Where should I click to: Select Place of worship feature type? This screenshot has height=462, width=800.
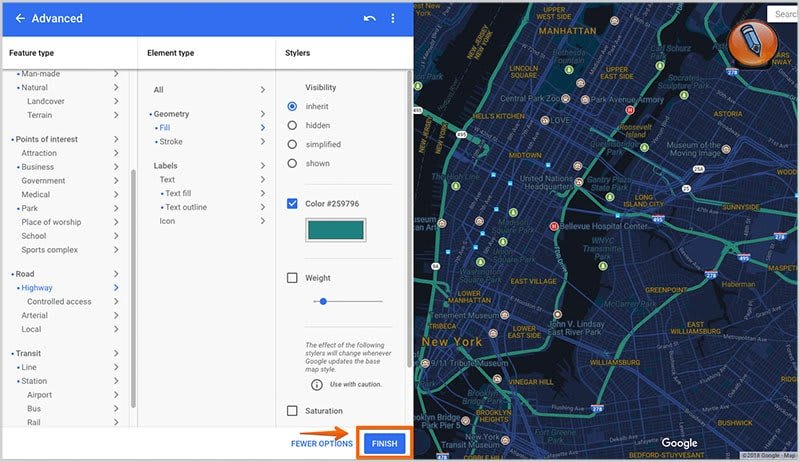pos(51,222)
